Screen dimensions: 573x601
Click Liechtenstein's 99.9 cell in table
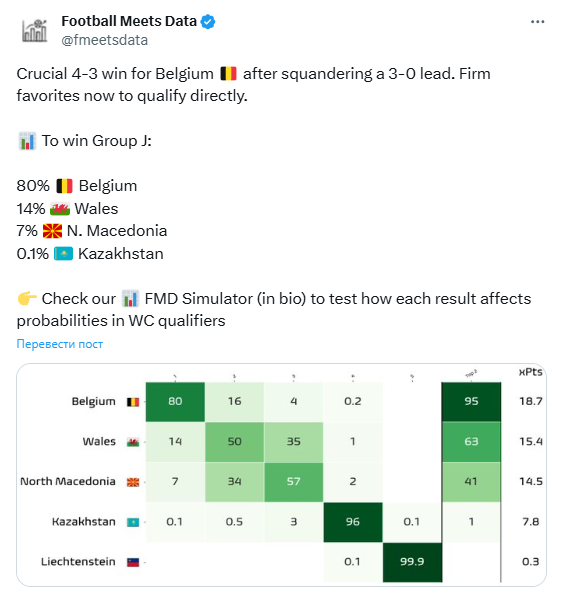[412, 562]
